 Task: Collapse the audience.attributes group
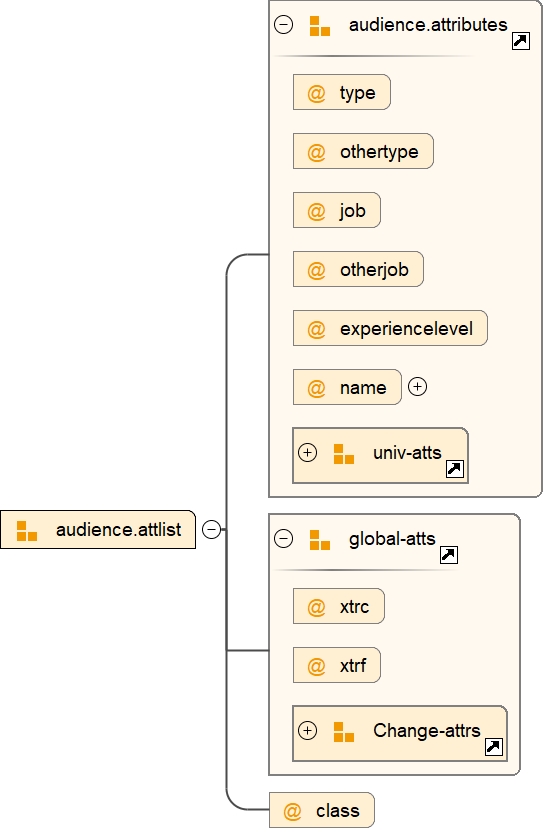283,24
